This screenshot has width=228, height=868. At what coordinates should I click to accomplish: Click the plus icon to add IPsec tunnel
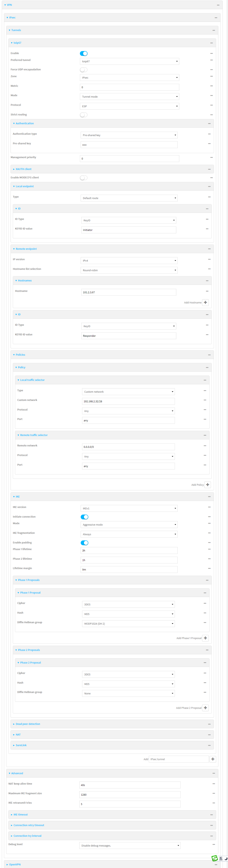(x=213, y=759)
